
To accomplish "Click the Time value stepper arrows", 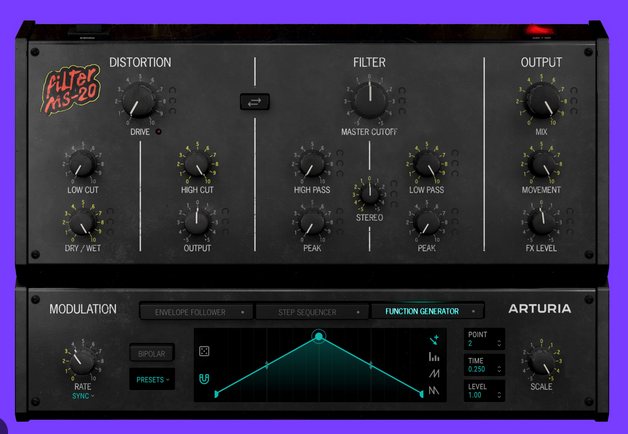I will [x=499, y=369].
